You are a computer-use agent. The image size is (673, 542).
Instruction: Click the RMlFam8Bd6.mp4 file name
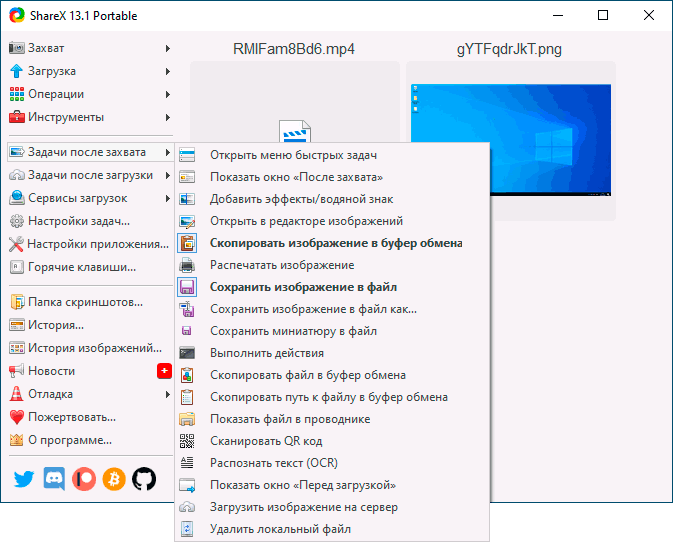(x=294, y=49)
